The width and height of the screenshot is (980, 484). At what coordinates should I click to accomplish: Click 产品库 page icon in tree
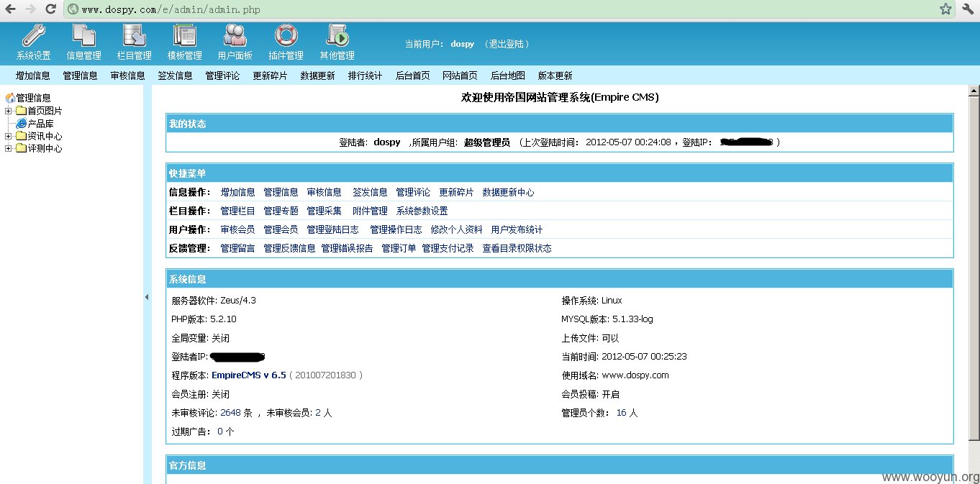click(21, 124)
